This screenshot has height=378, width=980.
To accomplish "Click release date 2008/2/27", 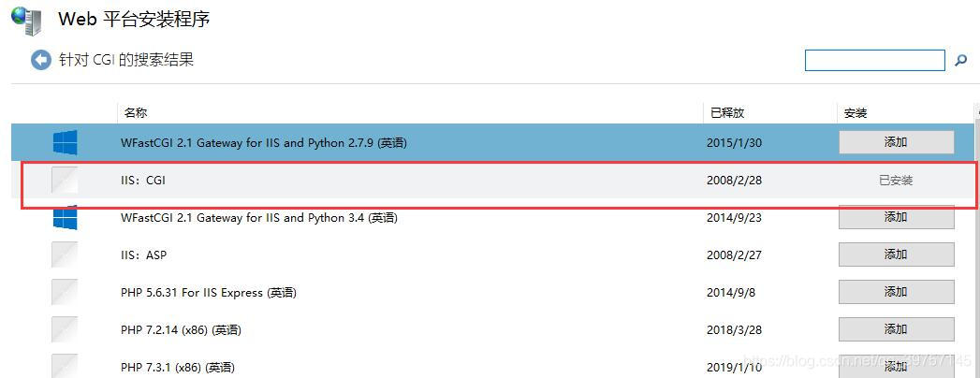I will [735, 255].
